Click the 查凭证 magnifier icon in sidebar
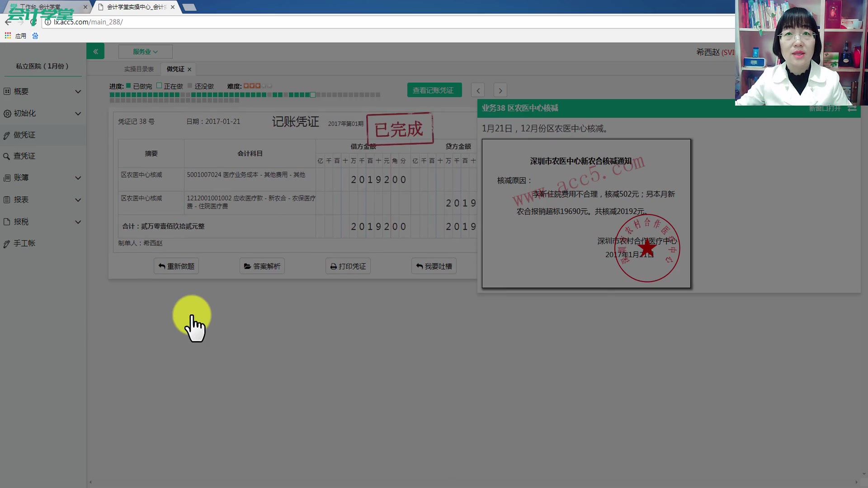The width and height of the screenshot is (868, 488). [x=7, y=156]
